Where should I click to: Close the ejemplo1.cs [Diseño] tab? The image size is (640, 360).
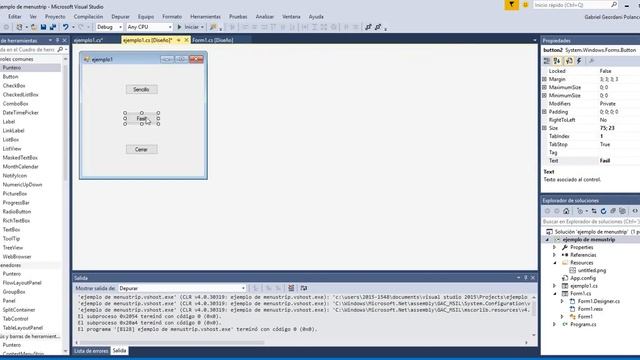pos(187,40)
